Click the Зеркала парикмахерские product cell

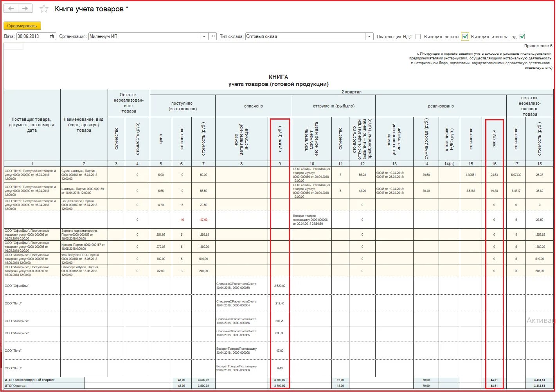coord(84,234)
